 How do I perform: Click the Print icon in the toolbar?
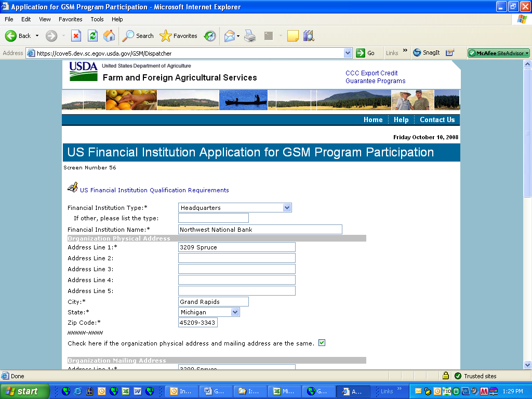[250, 36]
